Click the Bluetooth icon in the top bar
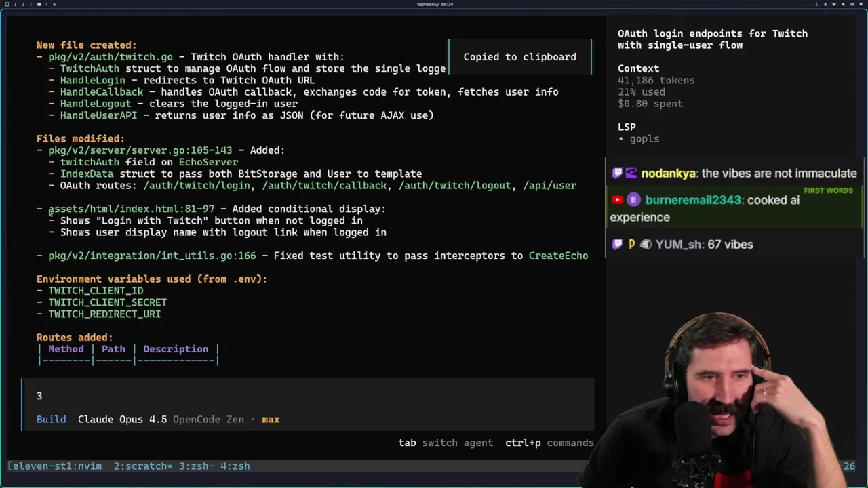868x488 pixels. (825, 4)
